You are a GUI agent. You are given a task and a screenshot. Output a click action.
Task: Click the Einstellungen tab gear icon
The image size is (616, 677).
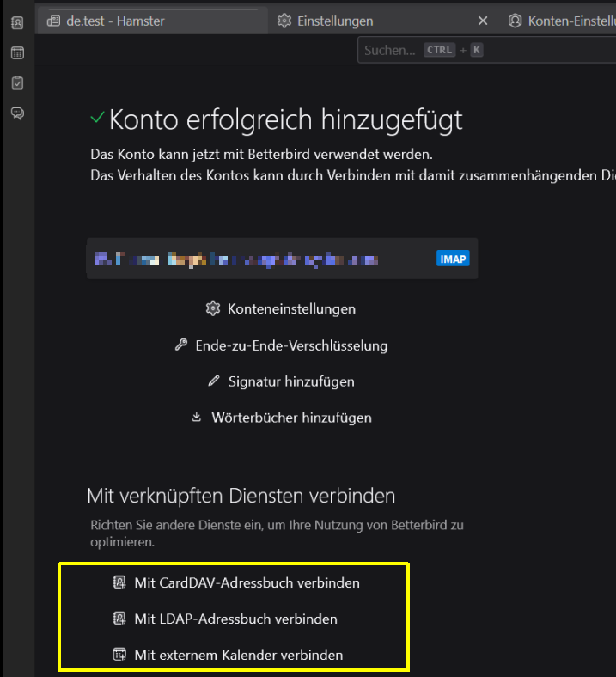point(284,21)
